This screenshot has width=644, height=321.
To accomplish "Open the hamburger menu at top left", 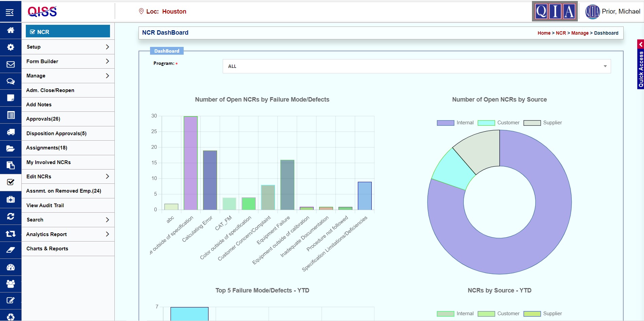I will 10,12.
